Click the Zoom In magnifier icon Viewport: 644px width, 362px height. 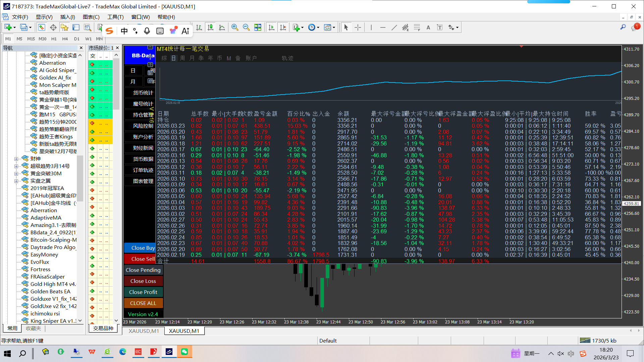(x=235, y=27)
